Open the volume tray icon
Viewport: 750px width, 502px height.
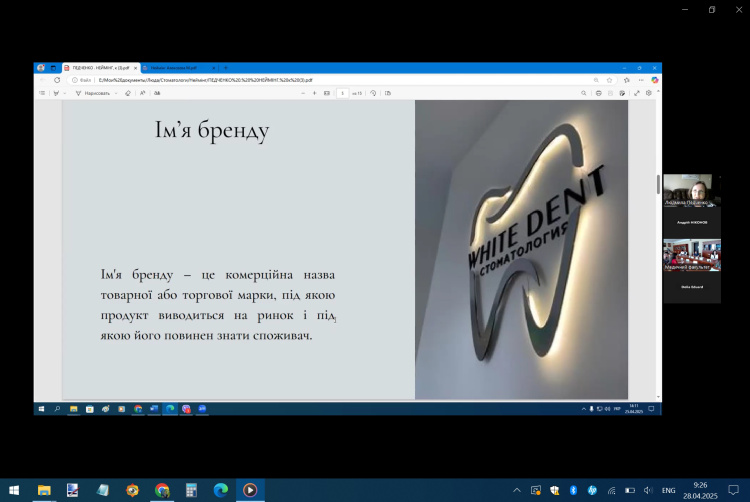(x=648, y=490)
